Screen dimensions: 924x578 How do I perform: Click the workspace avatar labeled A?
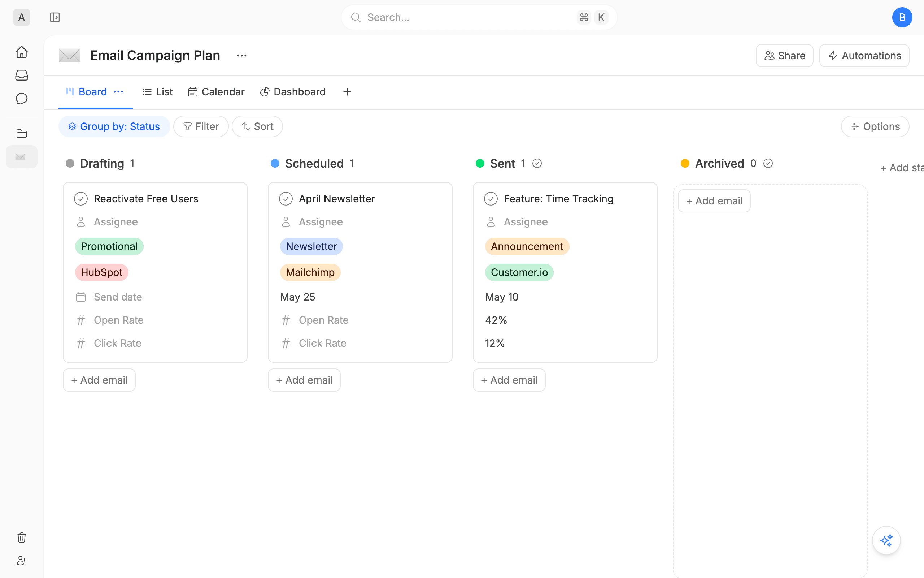(x=22, y=17)
